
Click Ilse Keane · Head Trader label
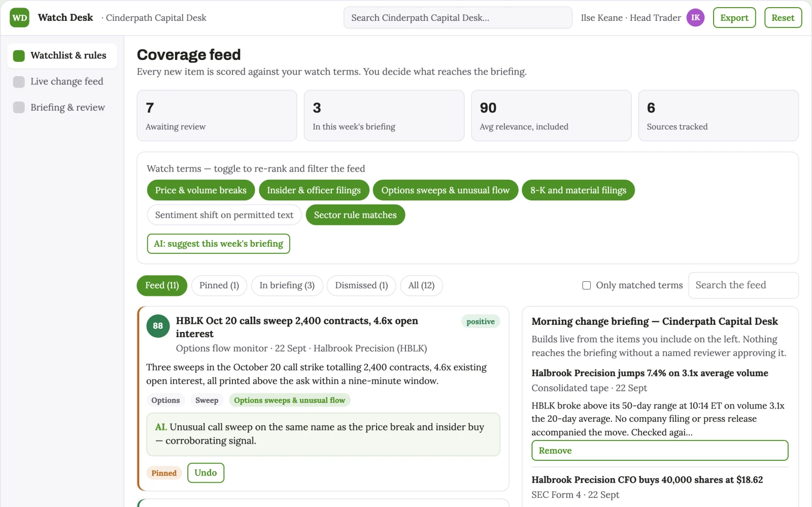point(631,18)
